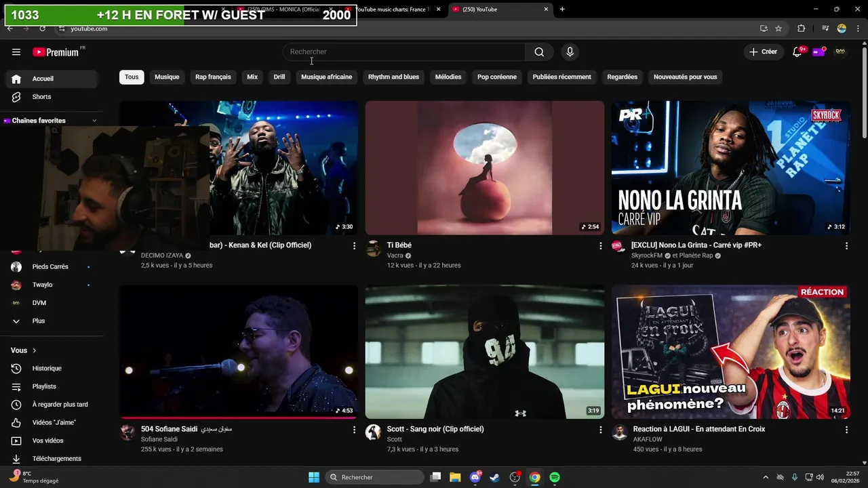Open the notifications bell

pyautogui.click(x=797, y=52)
